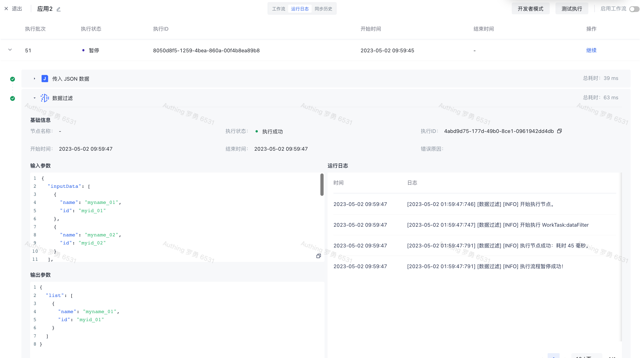Toggle the 启用工作流 switch
Screen dimensions: 644x358
[x=634, y=9]
